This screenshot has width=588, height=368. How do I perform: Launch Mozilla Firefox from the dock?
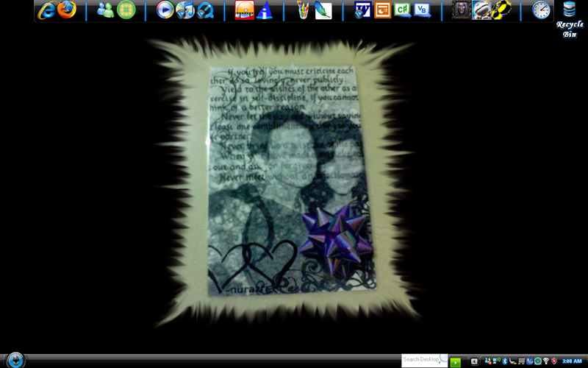click(67, 10)
